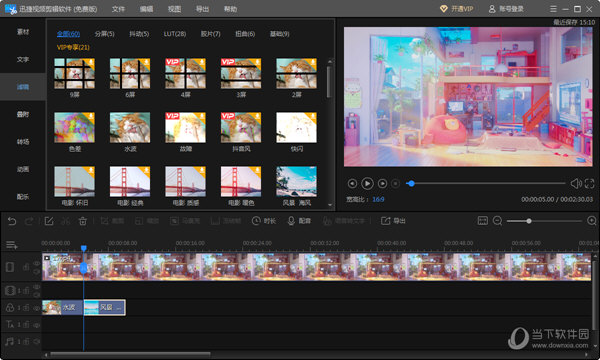Toggle visibility eye on video track

point(36,263)
